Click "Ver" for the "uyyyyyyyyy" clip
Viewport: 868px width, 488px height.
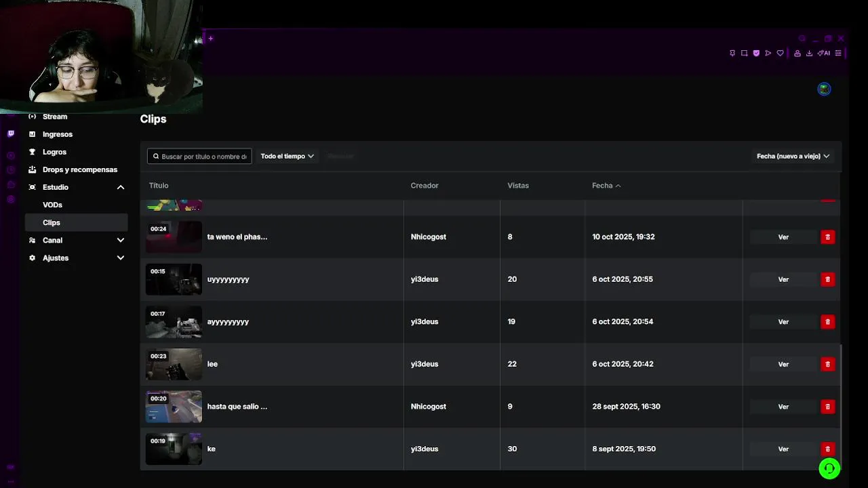coord(783,279)
